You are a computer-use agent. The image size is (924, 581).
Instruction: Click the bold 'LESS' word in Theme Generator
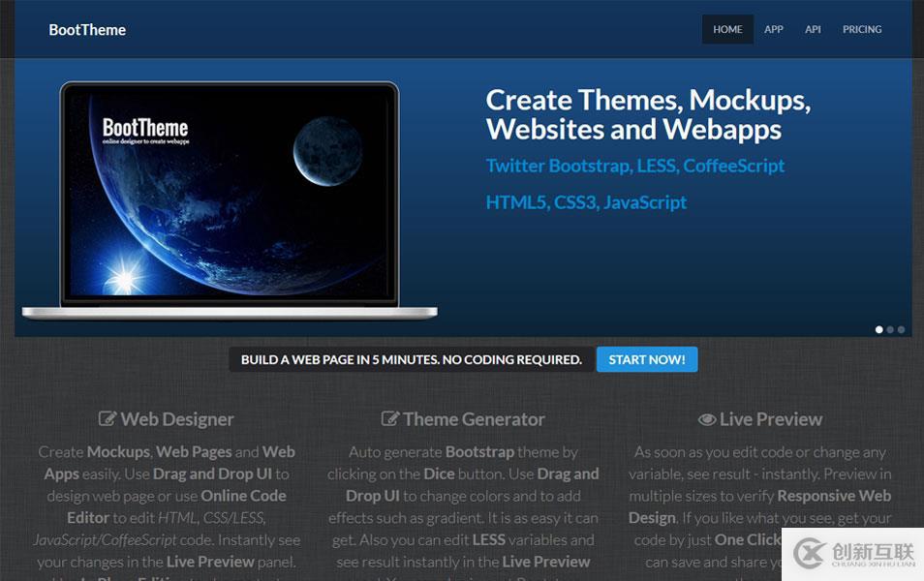[489, 539]
